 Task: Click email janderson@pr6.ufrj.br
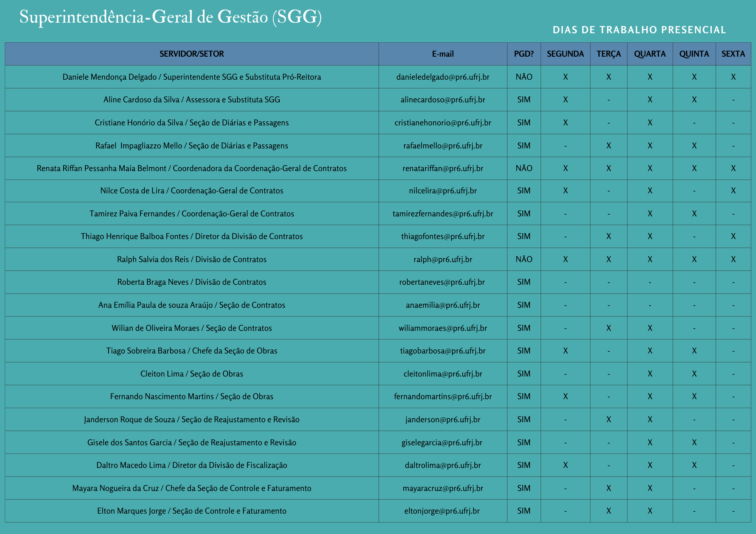coord(443,420)
